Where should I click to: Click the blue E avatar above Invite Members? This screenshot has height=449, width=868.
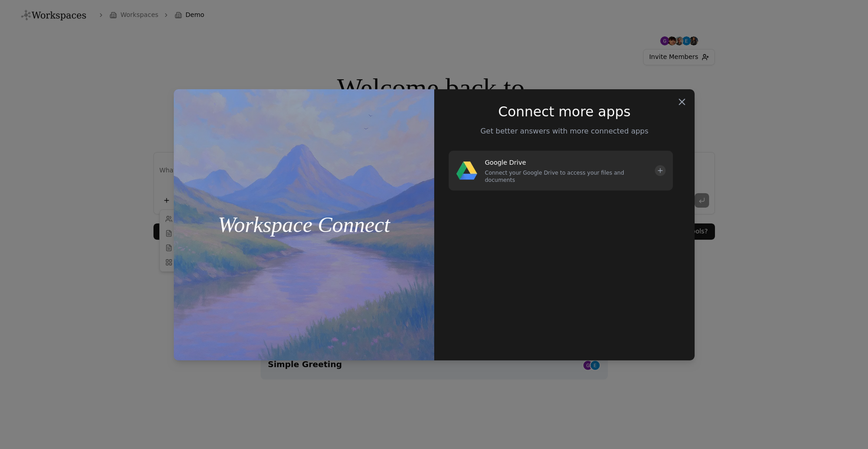[686, 41]
